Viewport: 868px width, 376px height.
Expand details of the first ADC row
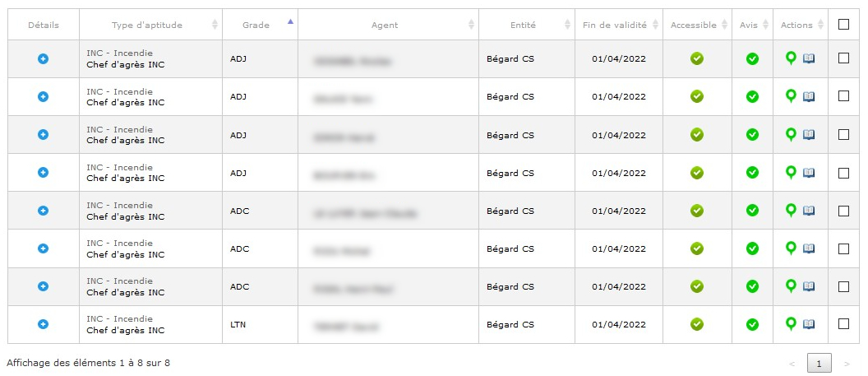tap(44, 211)
